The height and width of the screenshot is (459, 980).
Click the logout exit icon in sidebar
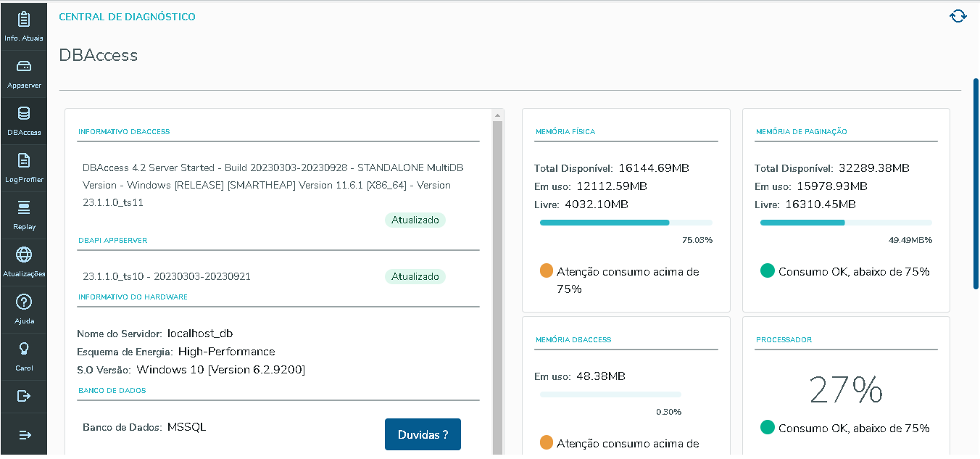coord(23,396)
